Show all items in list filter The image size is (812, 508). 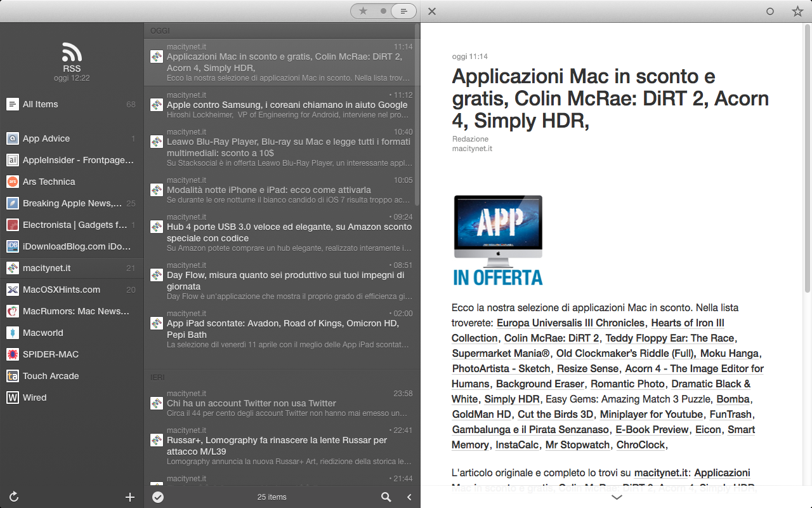coord(403,11)
